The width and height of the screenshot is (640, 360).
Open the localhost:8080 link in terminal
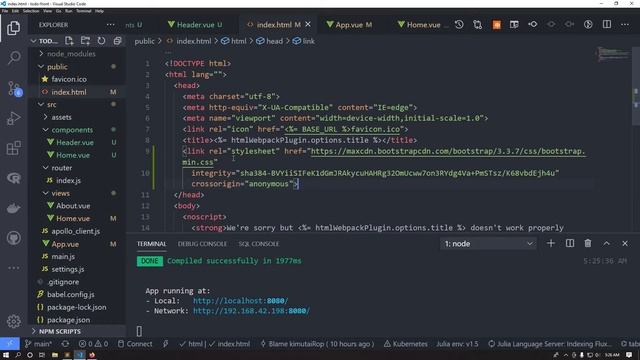point(240,301)
